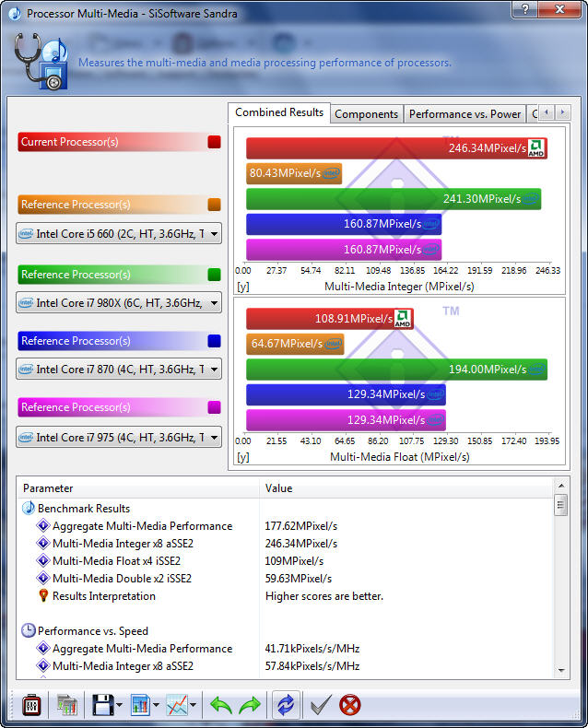The width and height of the screenshot is (588, 728).
Task: Select the Multi-Media Float x4 iSSE2 row
Action: (285, 561)
